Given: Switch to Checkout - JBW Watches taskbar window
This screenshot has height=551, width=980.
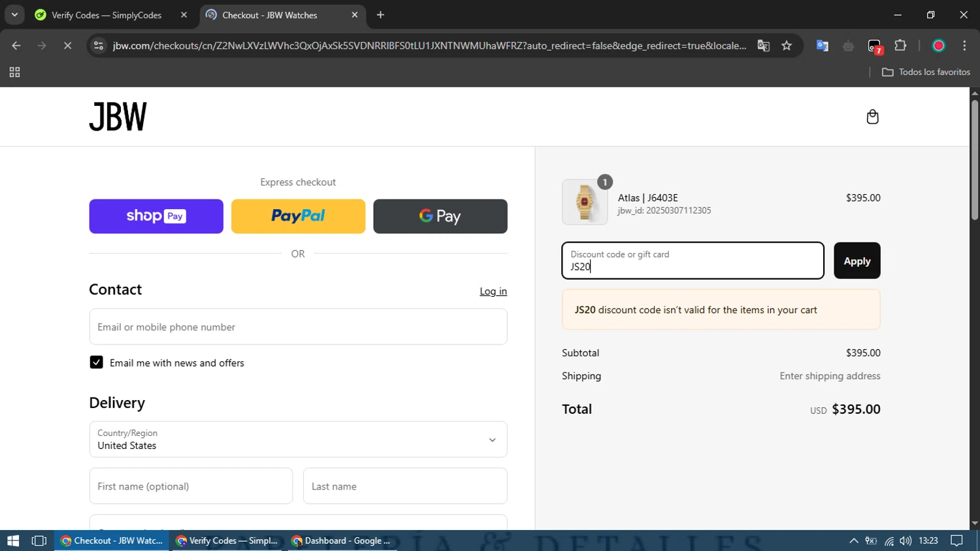Looking at the screenshot, I should [x=112, y=541].
